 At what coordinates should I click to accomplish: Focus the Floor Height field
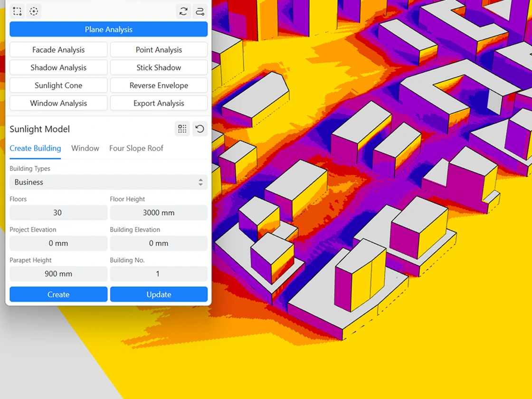point(159,213)
